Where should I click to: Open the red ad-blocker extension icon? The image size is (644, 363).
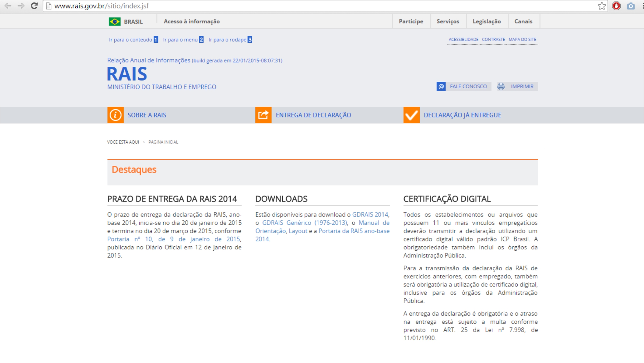616,6
